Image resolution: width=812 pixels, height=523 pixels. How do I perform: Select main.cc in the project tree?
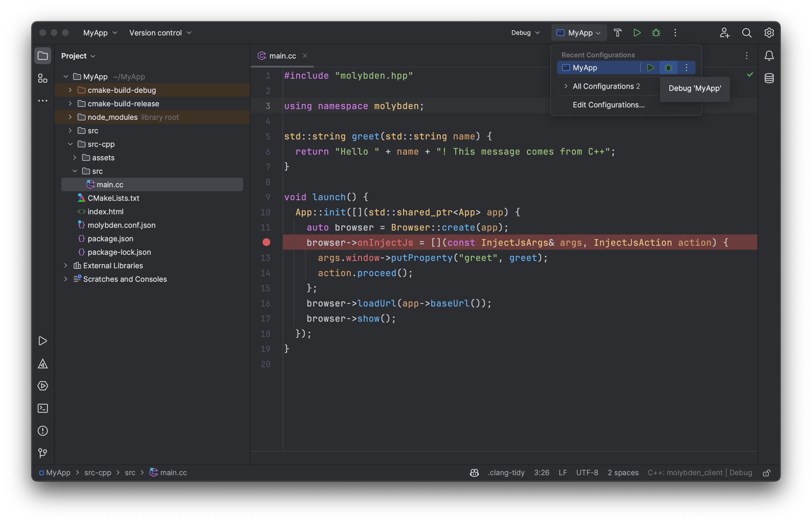click(152, 184)
